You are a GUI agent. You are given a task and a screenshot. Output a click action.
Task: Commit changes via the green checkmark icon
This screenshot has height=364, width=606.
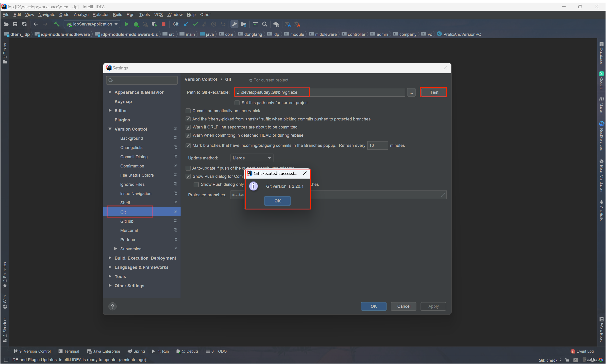pos(195,24)
